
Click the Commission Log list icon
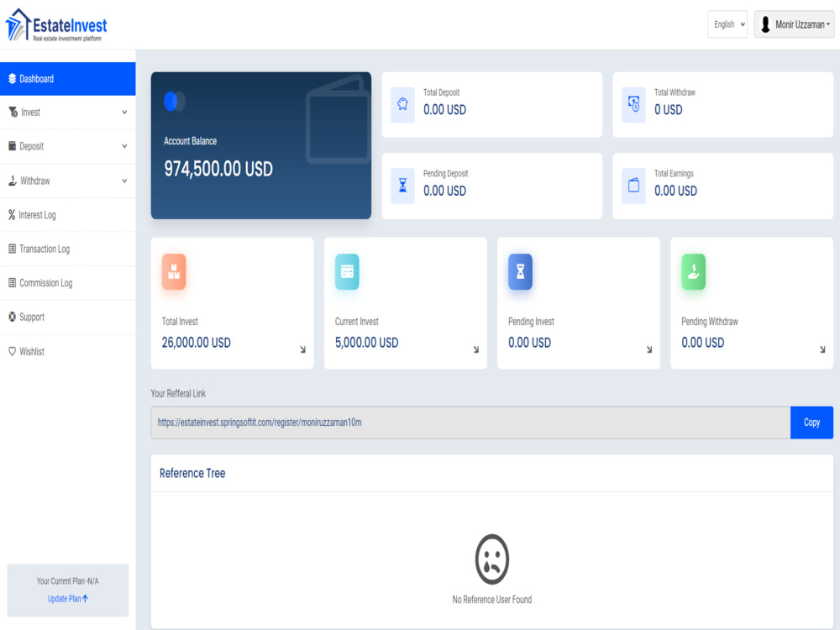[13, 282]
